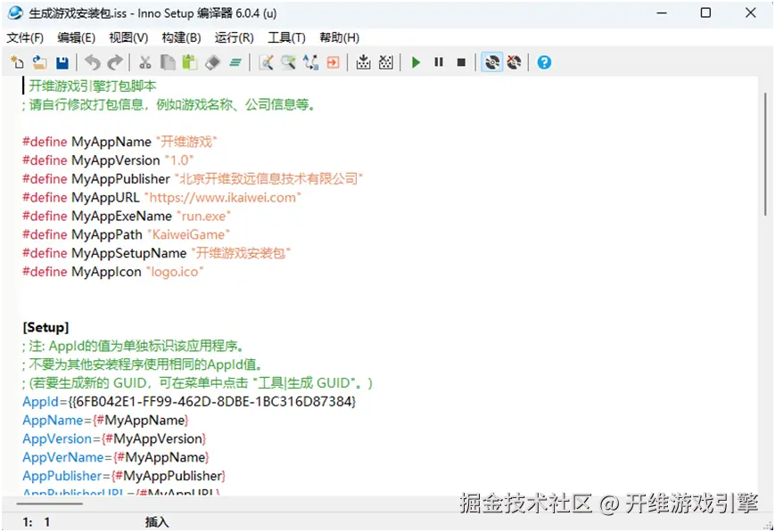This screenshot has width=775, height=532.
Task: Open the 编辑(E) menu
Action: coord(76,37)
